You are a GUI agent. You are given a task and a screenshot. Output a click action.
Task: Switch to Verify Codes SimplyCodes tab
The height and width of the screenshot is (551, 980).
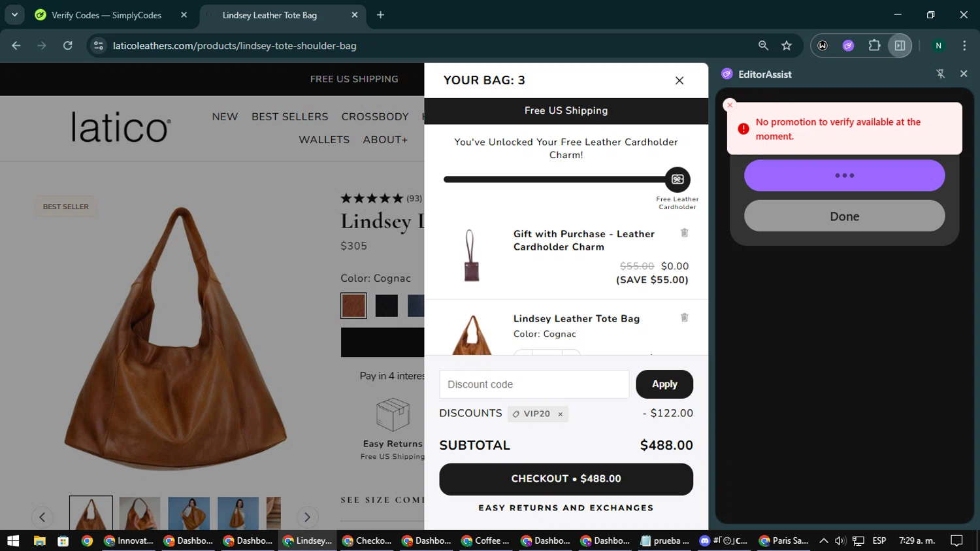coord(106,15)
